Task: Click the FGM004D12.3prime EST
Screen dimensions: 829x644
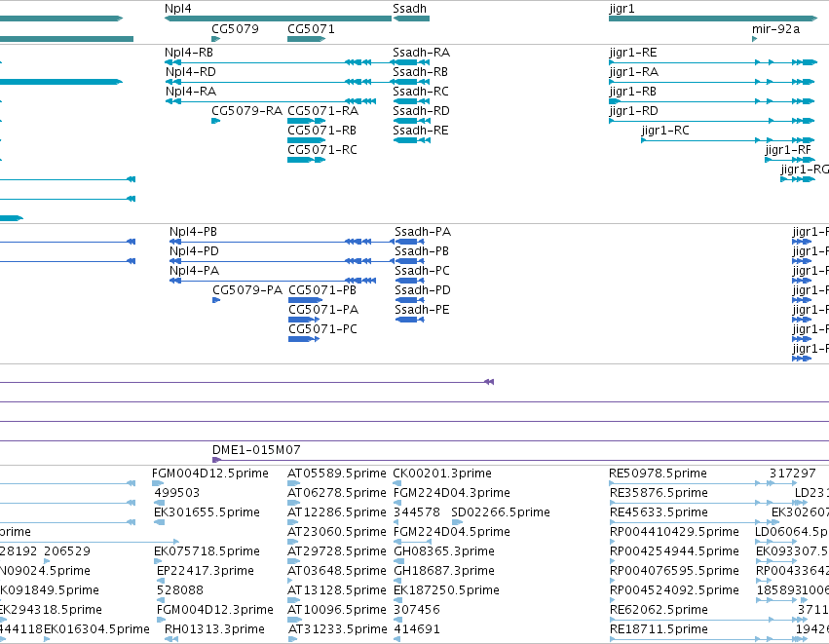Action: [x=215, y=610]
